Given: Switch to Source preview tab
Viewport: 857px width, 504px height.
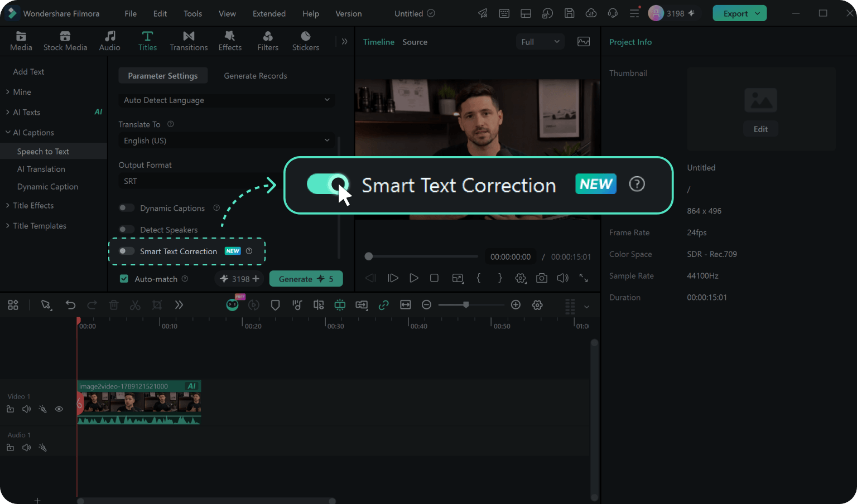Looking at the screenshot, I should click(415, 42).
